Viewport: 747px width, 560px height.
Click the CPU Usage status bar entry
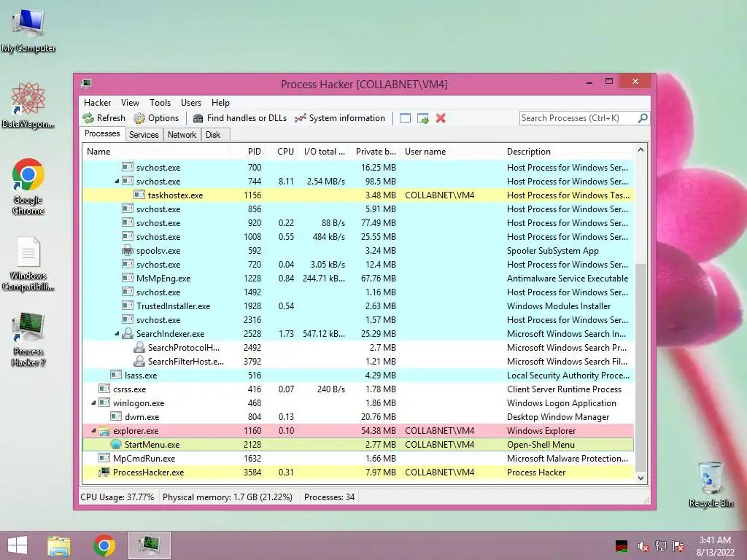coord(117,497)
